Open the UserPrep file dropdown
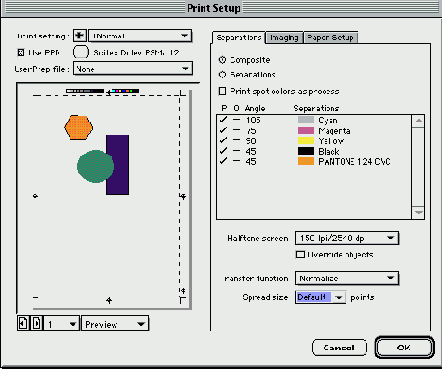Screen dimensions: 442x369 [x=133, y=69]
